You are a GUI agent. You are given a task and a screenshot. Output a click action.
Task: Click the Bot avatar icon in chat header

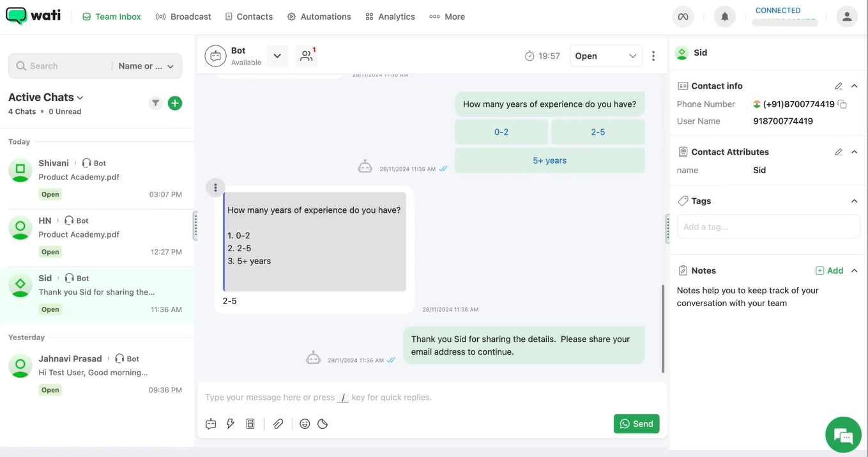(x=216, y=56)
